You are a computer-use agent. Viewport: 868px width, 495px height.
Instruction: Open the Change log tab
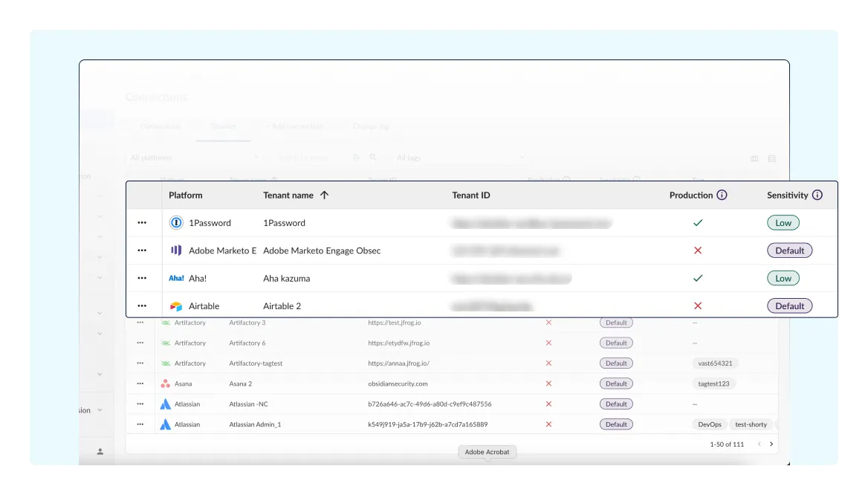click(x=371, y=126)
